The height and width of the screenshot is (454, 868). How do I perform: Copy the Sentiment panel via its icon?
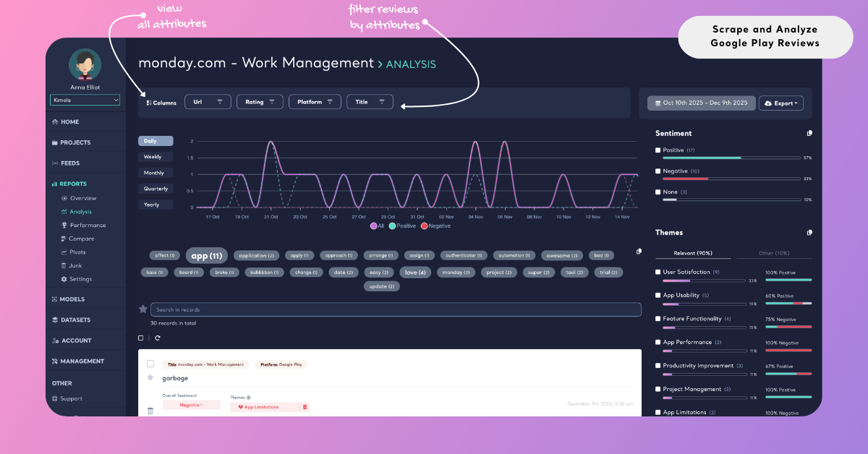click(x=809, y=133)
